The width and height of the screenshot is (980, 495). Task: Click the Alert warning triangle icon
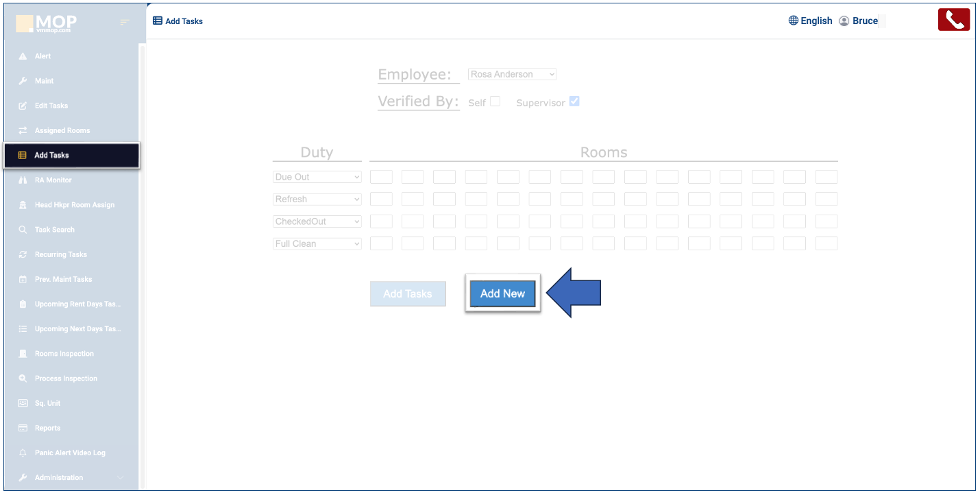pos(23,56)
